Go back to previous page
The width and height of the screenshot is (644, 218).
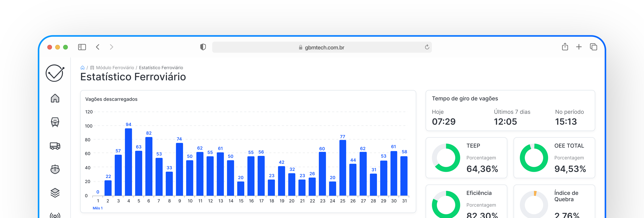click(98, 47)
